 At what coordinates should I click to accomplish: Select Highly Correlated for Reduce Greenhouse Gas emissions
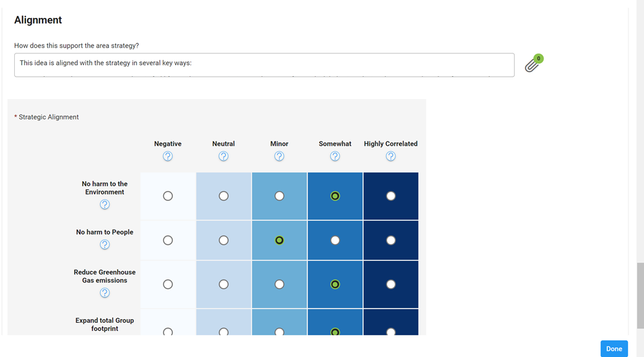(391, 284)
